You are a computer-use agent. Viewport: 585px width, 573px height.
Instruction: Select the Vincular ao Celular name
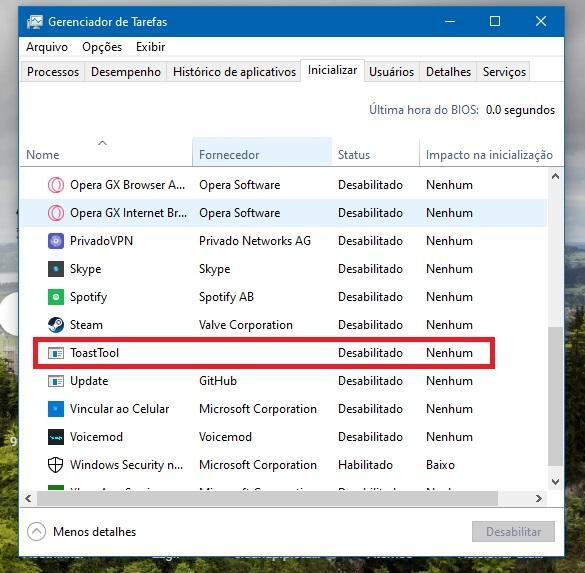pos(119,409)
